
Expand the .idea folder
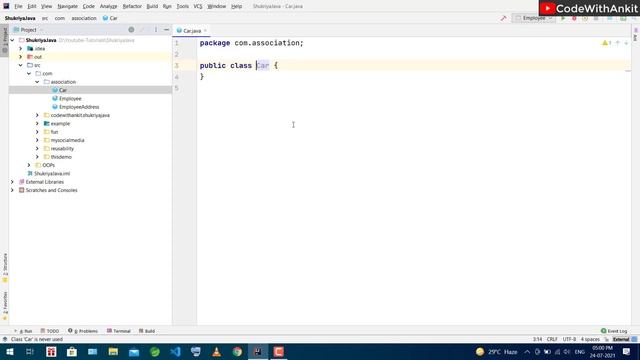coord(20,49)
